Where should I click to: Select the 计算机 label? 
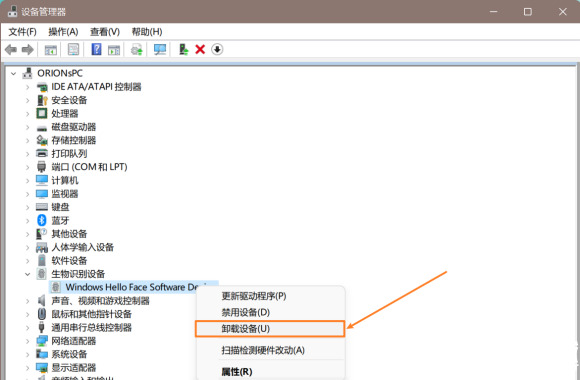(65, 181)
